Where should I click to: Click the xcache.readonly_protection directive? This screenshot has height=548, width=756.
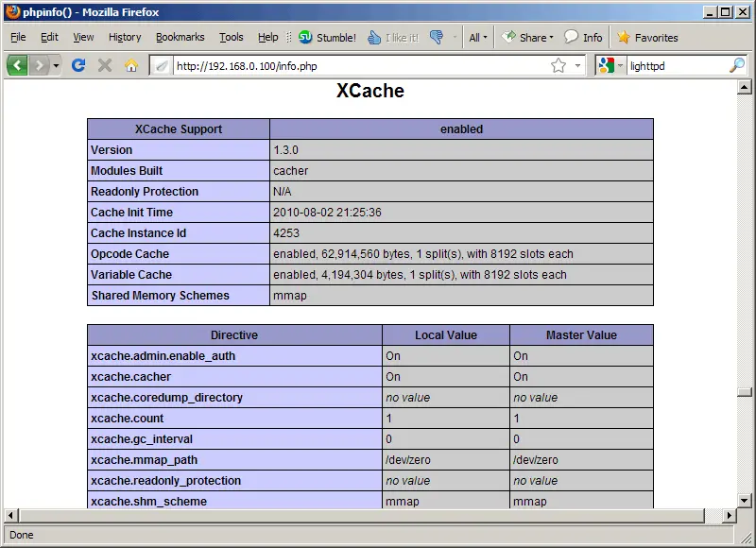pos(166,481)
